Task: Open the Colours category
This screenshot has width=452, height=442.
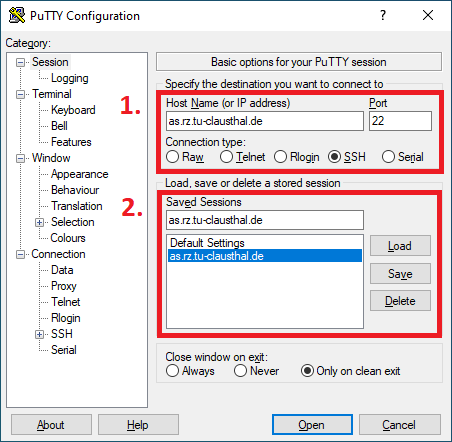Action: (68, 238)
